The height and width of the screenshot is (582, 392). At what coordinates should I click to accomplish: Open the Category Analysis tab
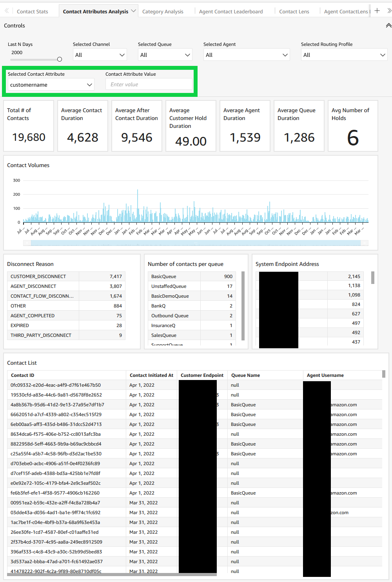(163, 11)
